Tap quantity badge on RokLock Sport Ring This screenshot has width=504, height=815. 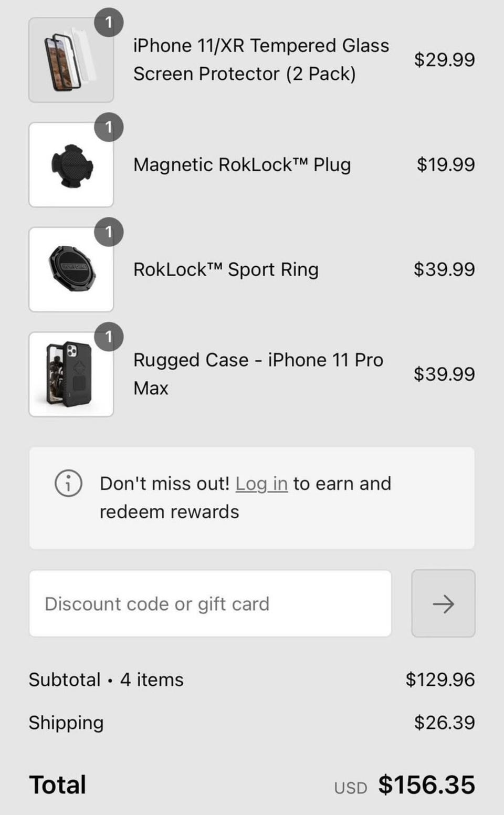point(109,232)
